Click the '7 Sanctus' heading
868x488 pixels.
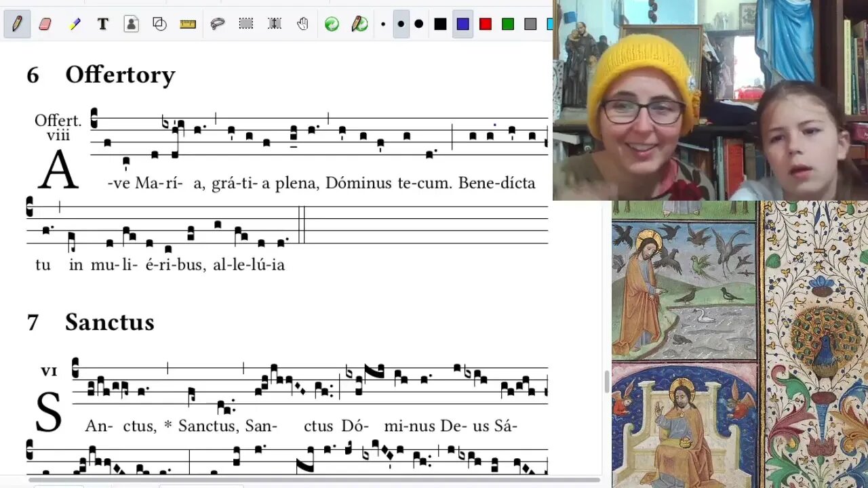[90, 322]
